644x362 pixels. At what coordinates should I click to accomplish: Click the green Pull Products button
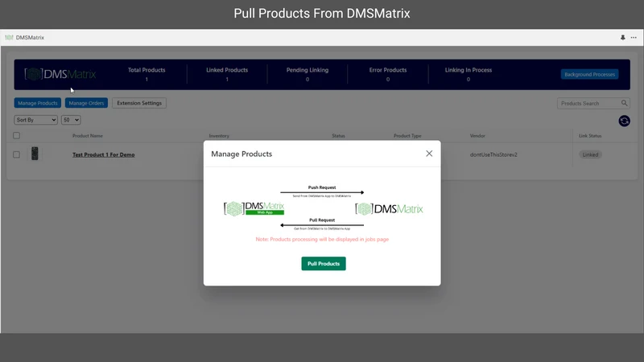click(x=324, y=264)
